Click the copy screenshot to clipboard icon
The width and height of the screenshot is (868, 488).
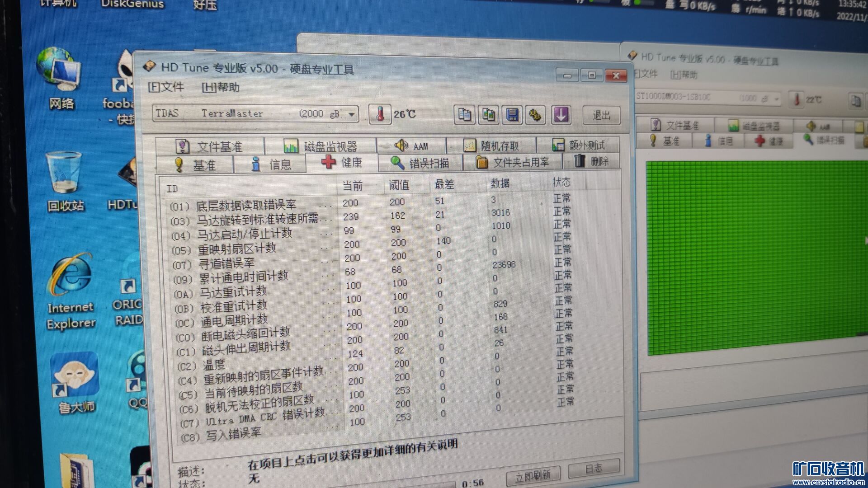pos(488,115)
